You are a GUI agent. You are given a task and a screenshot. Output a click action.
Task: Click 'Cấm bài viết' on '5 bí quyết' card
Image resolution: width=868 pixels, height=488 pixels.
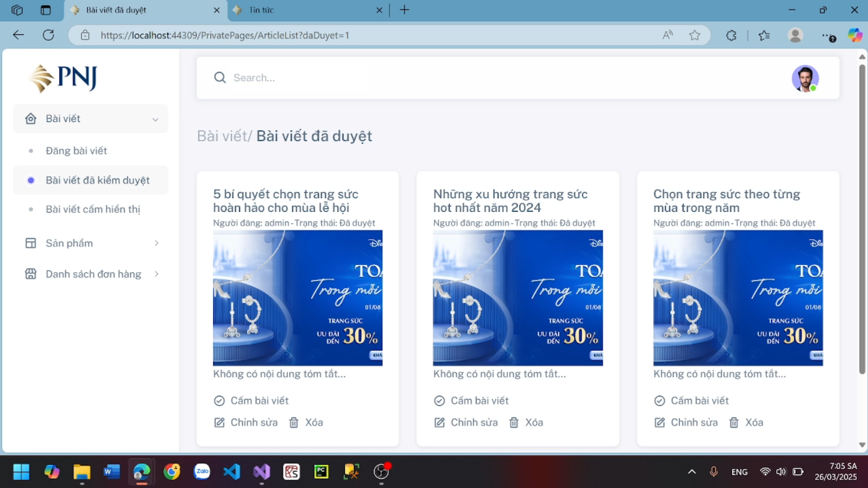[x=259, y=401]
